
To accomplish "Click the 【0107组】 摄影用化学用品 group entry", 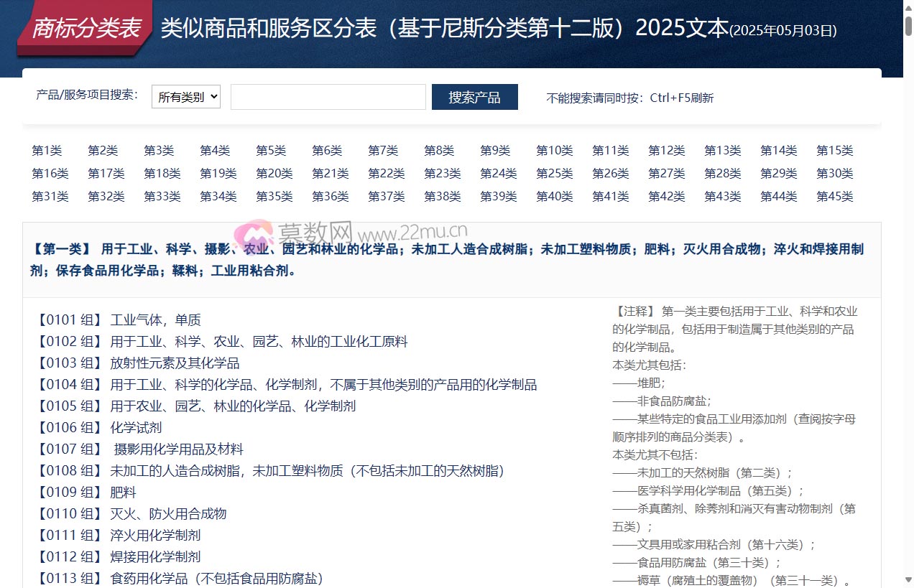I will coord(144,449).
